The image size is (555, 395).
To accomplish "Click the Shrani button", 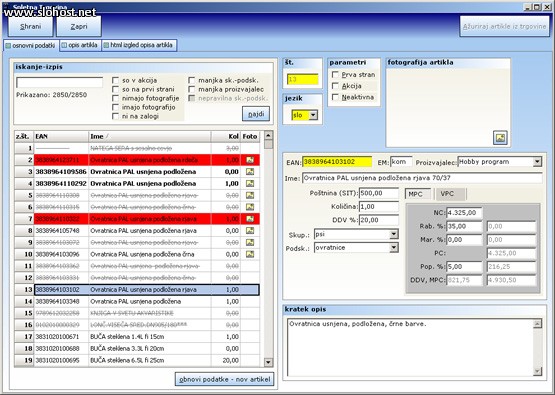I will pos(30,26).
